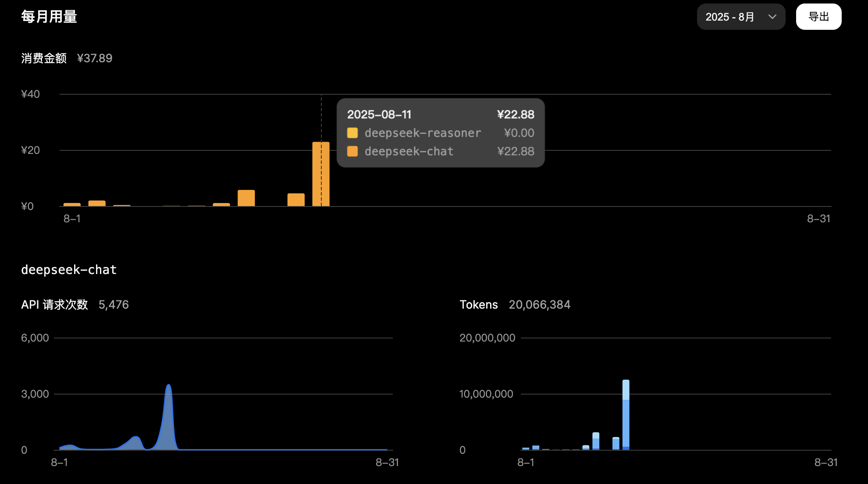Click the Tokens label
This screenshot has width=868, height=484.
tap(479, 305)
